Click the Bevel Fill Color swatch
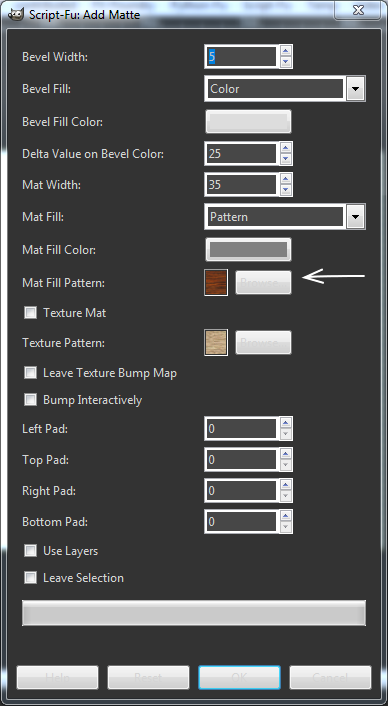388x706 pixels. 248,122
